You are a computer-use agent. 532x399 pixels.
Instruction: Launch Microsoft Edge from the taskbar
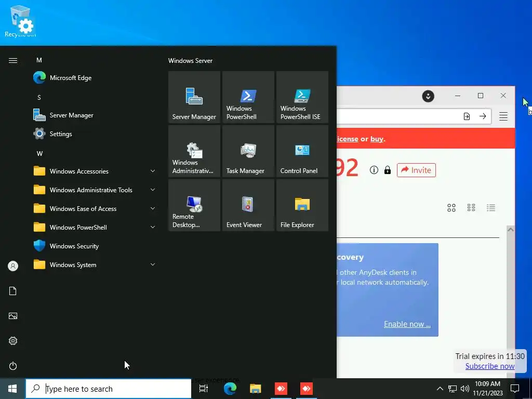230,389
